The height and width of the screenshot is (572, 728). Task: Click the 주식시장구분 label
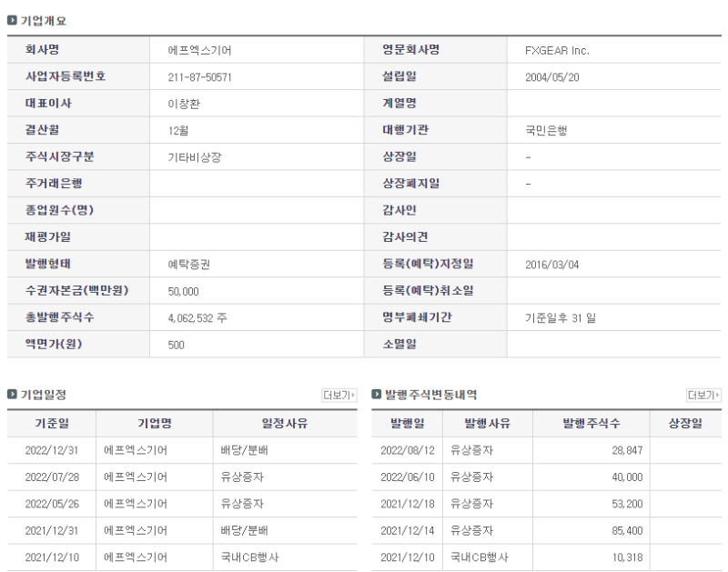59,156
